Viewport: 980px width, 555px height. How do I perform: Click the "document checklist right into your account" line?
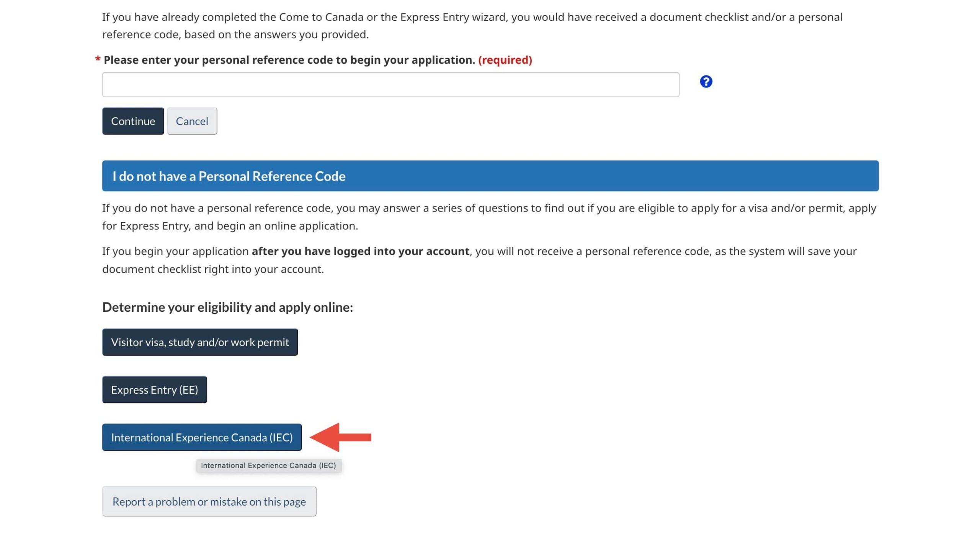pyautogui.click(x=213, y=269)
